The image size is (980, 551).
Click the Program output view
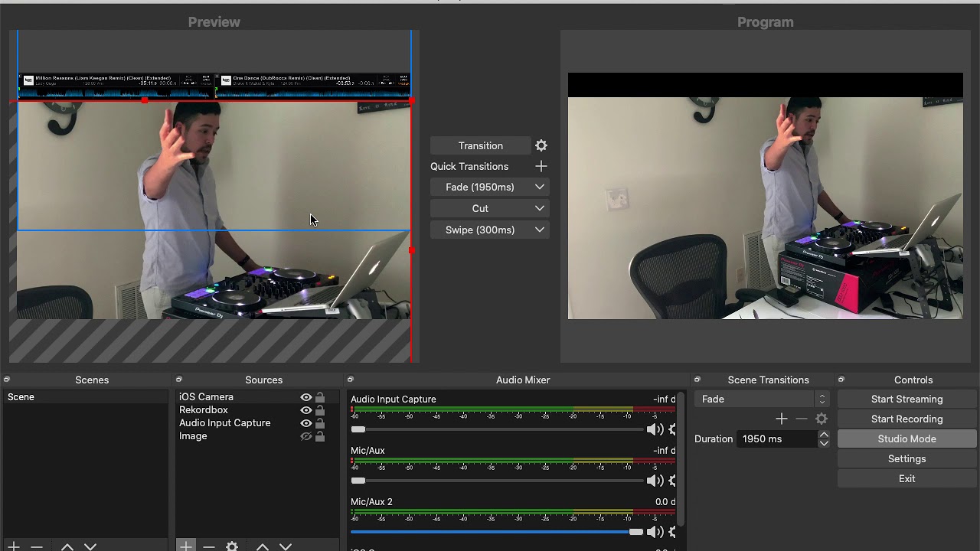tap(765, 196)
